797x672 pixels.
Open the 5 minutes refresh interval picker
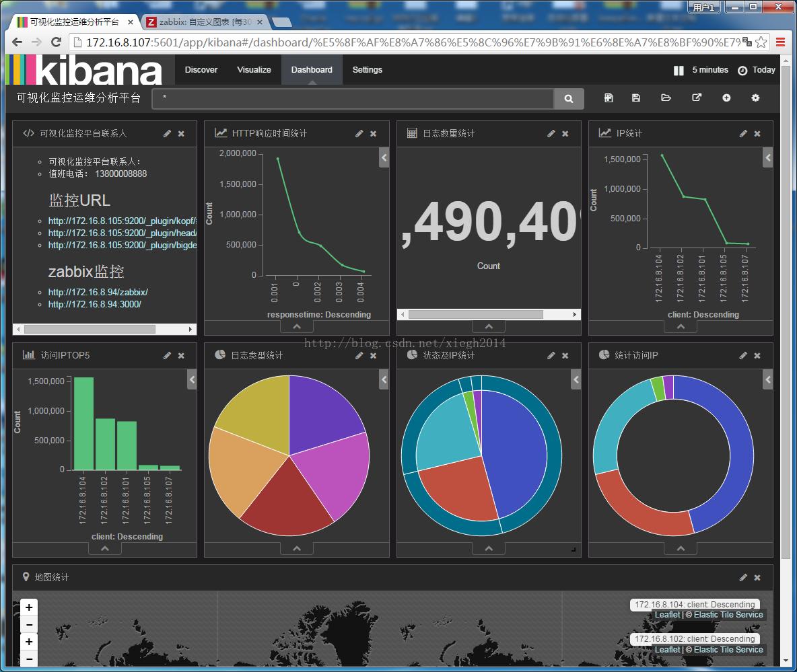click(x=710, y=70)
